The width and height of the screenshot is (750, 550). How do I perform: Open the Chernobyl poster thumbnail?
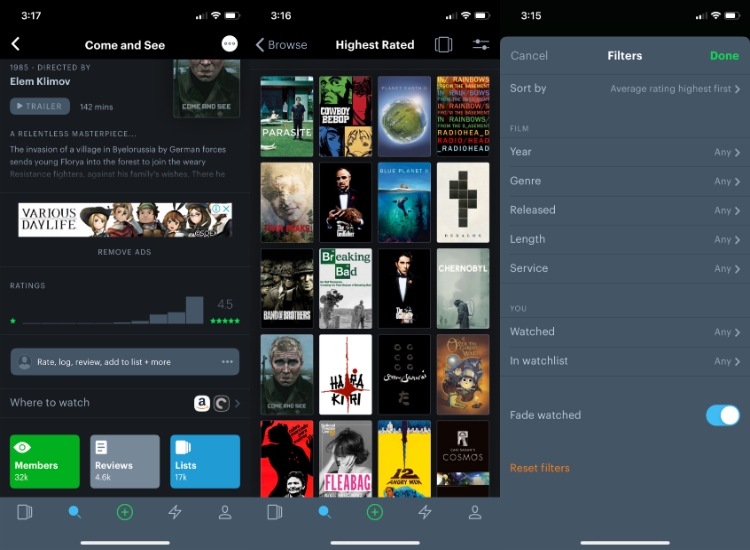pyautogui.click(x=463, y=289)
